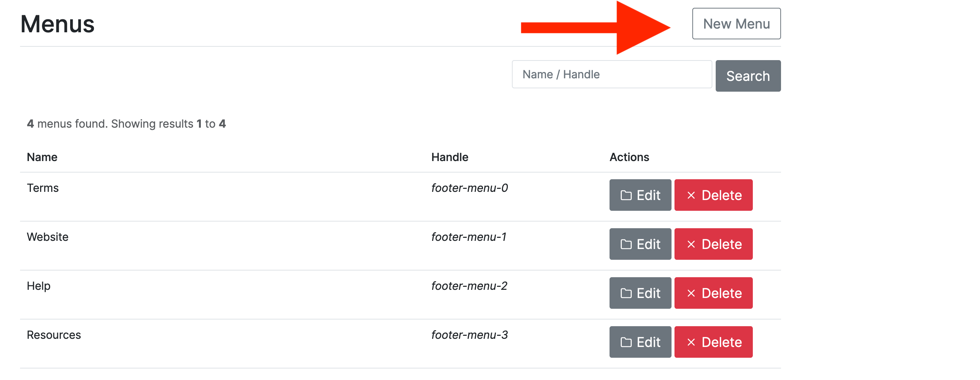This screenshot has width=980, height=380.
Task: Delete the footer-menu-3 menu
Action: 713,342
